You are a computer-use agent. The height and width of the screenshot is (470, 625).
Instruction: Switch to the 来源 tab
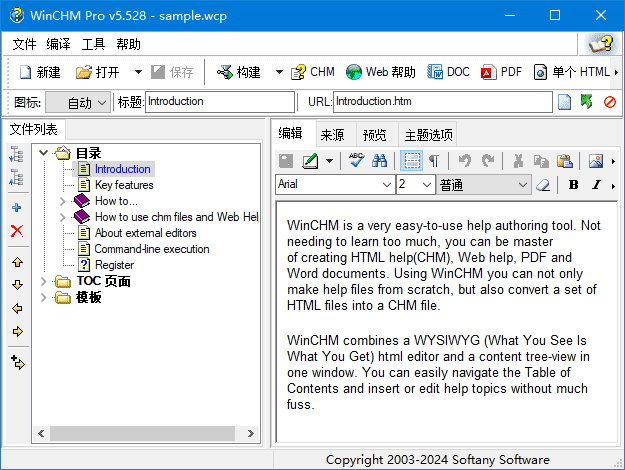click(x=332, y=136)
